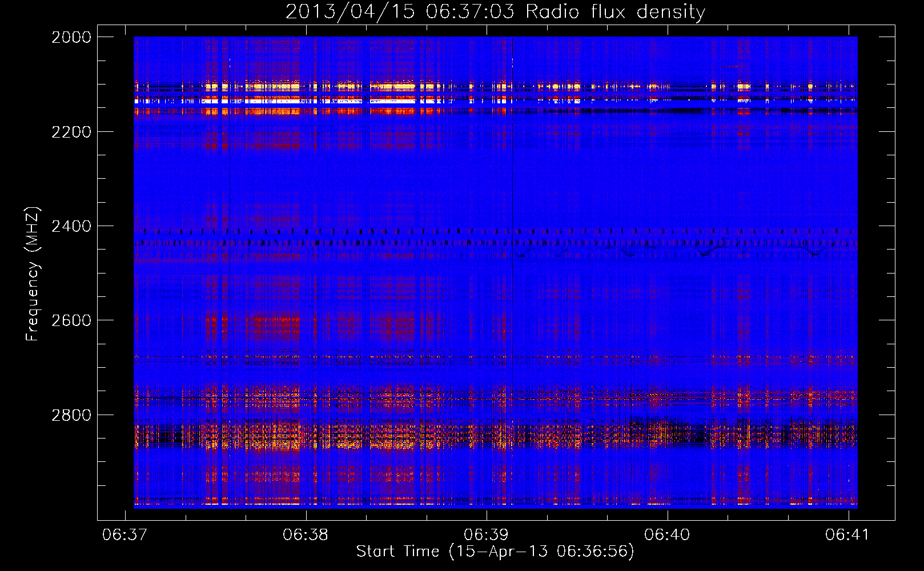Click the 2000 frequency tick label
Image resolution: width=924 pixels, height=571 pixels.
[x=71, y=37]
